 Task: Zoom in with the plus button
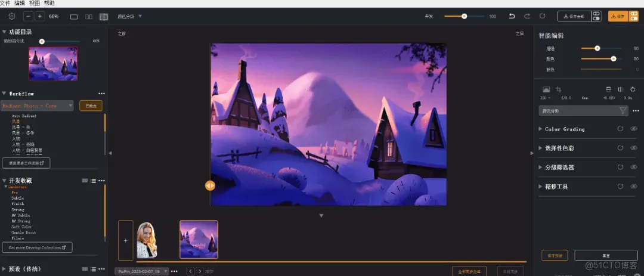pyautogui.click(x=40, y=17)
